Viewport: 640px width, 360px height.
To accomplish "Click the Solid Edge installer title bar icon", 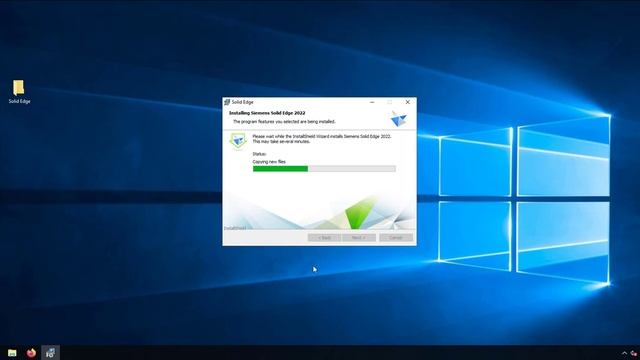I will (x=227, y=102).
